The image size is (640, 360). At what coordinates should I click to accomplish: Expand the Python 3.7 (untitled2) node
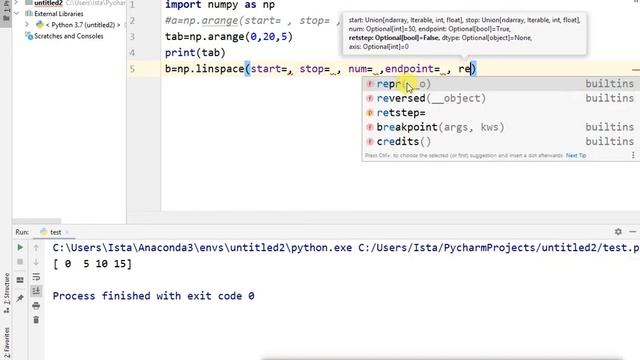point(27,24)
